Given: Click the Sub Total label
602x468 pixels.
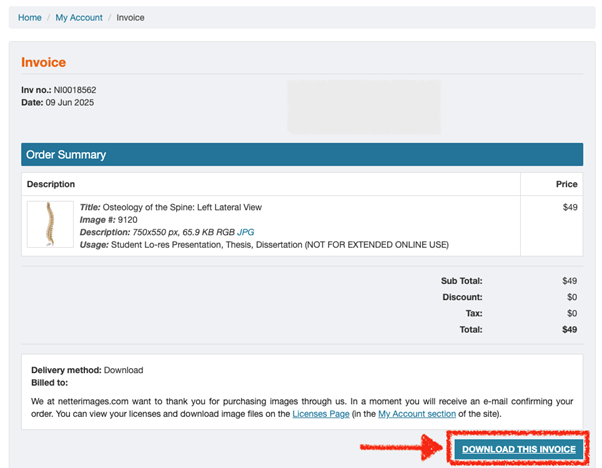Looking at the screenshot, I should (x=461, y=281).
